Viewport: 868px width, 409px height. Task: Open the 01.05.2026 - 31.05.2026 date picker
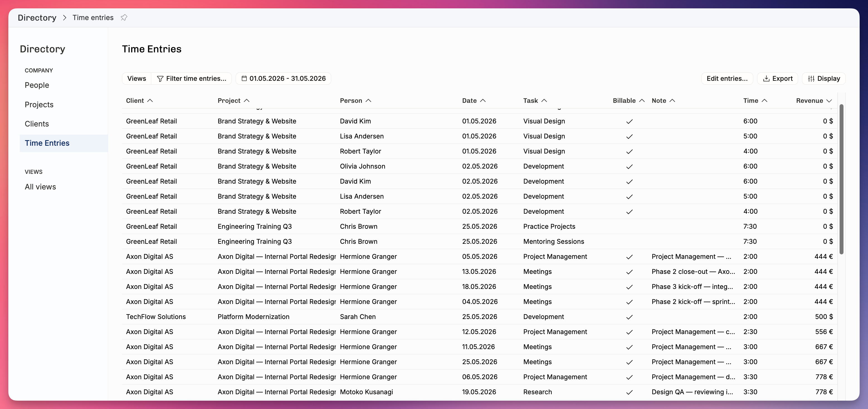[283, 79]
